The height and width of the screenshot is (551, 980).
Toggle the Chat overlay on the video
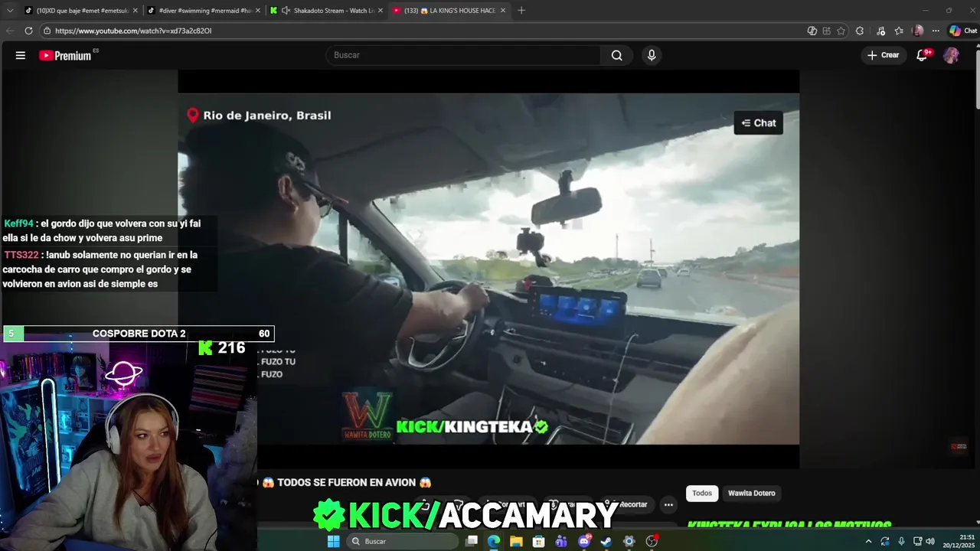click(758, 122)
